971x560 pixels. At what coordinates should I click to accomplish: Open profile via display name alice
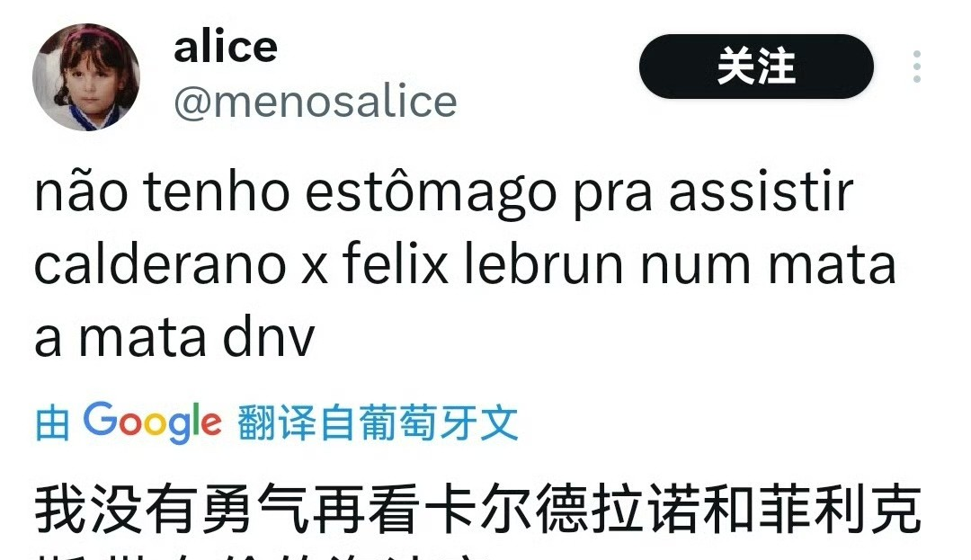click(x=226, y=47)
